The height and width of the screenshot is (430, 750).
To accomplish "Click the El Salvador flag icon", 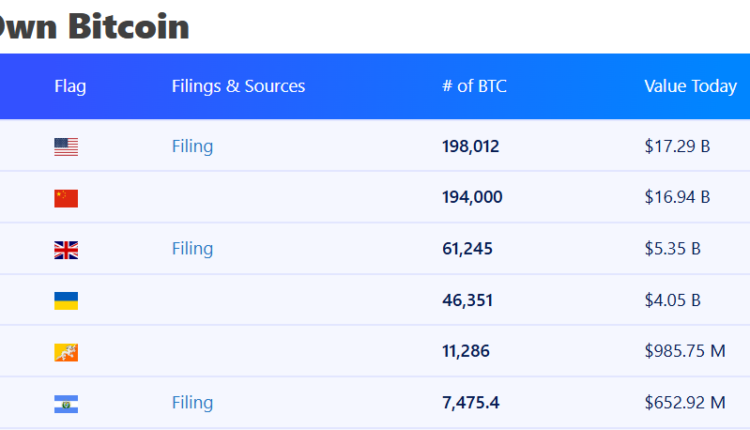I will (x=66, y=404).
